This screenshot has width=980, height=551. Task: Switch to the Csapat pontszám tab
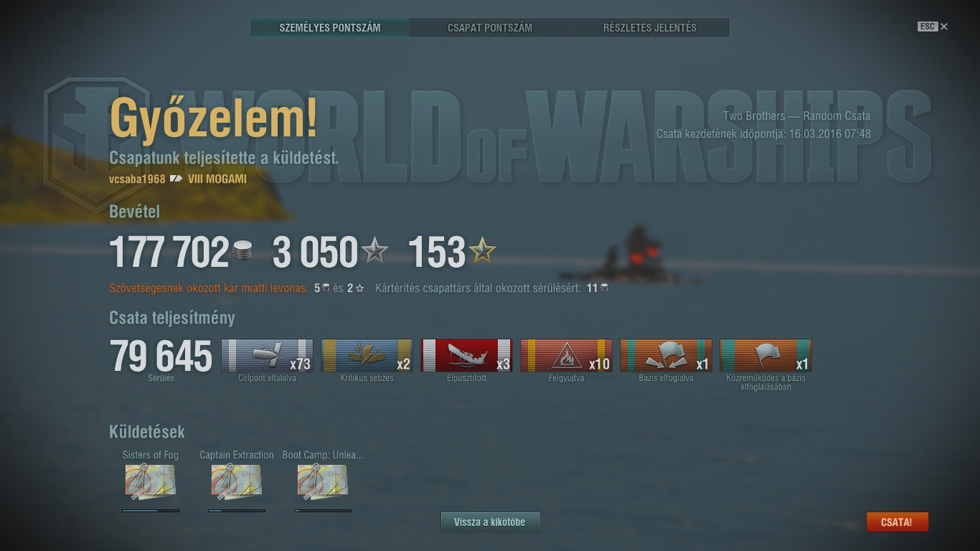tap(490, 28)
